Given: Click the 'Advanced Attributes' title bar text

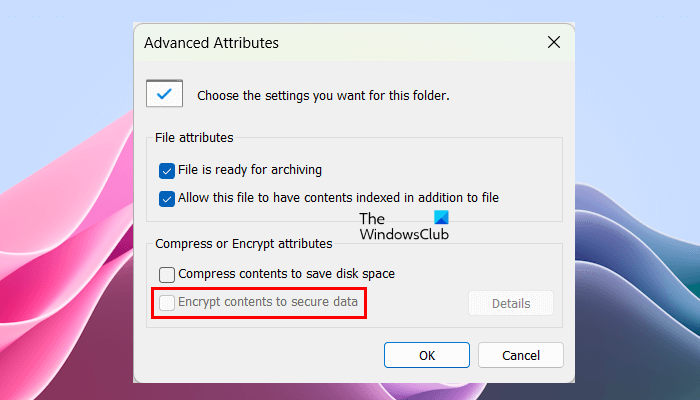Looking at the screenshot, I should coord(211,43).
